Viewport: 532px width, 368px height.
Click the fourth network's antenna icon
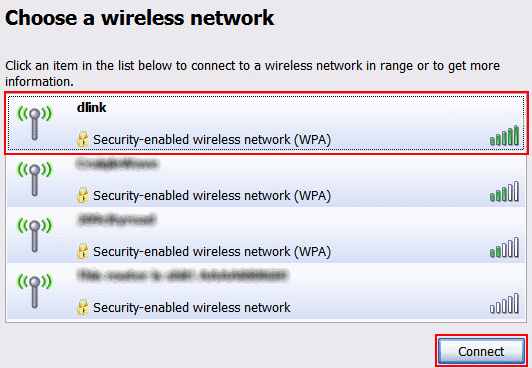[34, 291]
